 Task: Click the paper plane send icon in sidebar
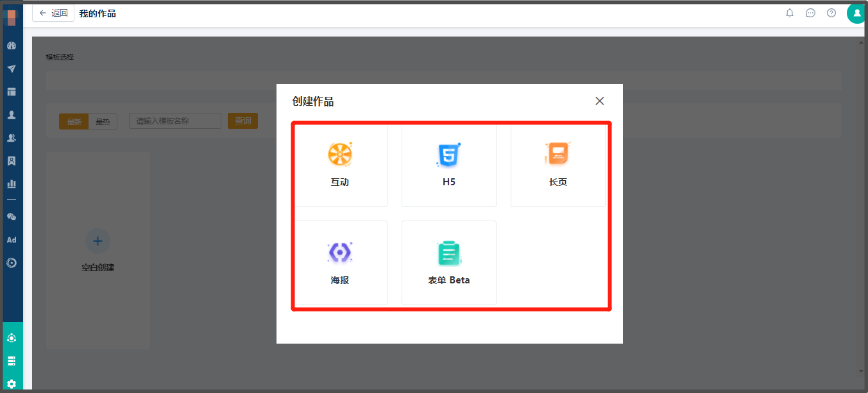point(12,69)
